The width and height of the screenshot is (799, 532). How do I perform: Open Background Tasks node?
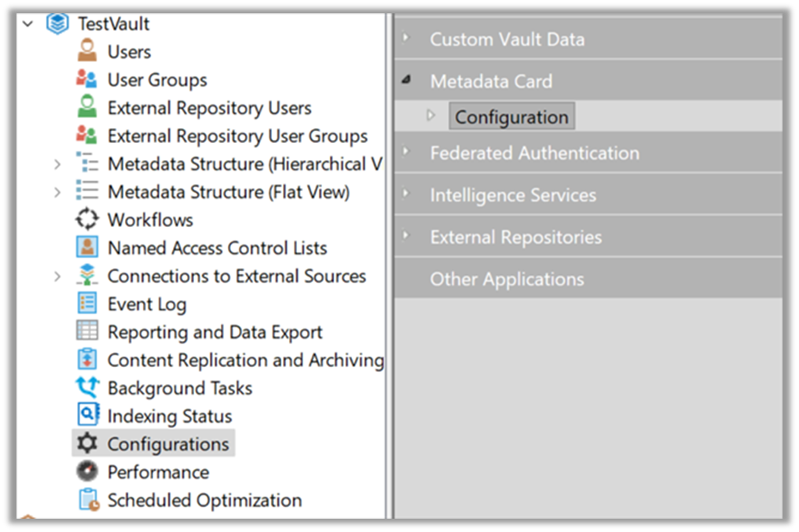pyautogui.click(x=179, y=388)
